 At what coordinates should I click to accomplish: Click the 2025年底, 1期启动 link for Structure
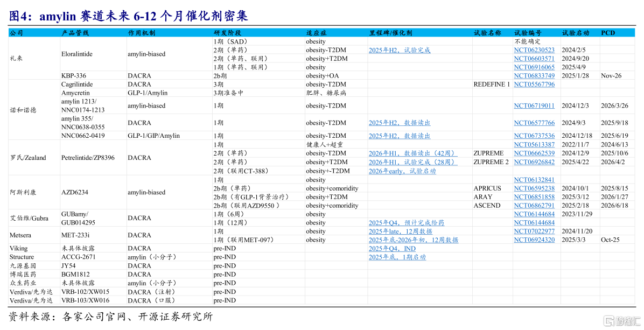click(397, 257)
